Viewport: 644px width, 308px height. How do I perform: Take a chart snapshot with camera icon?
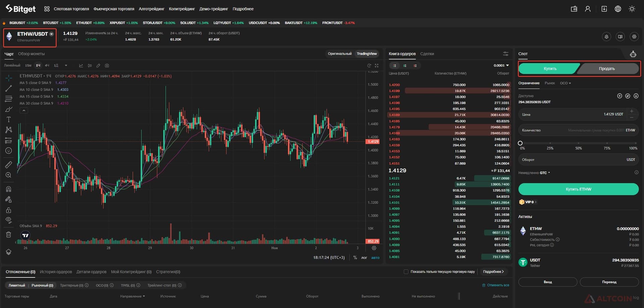tap(107, 66)
